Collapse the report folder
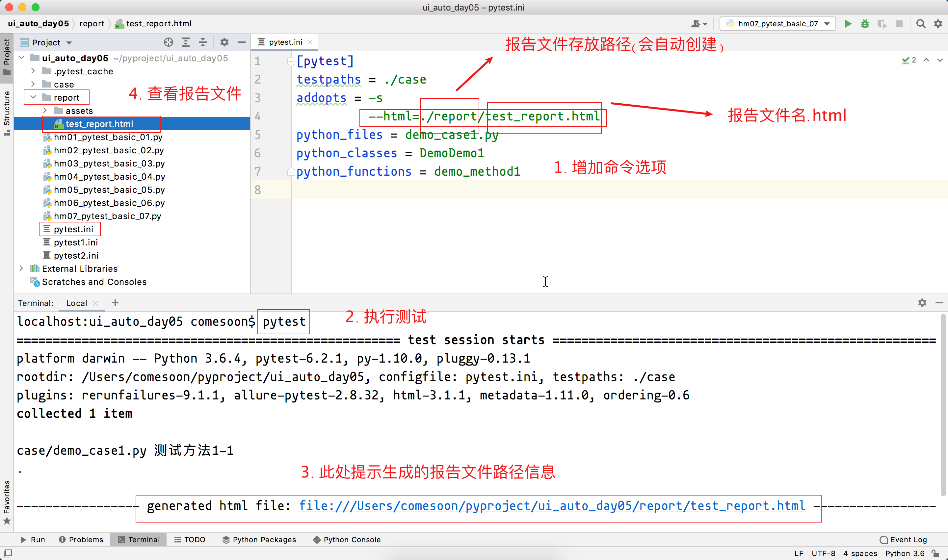Viewport: 948px width, 560px height. [33, 97]
